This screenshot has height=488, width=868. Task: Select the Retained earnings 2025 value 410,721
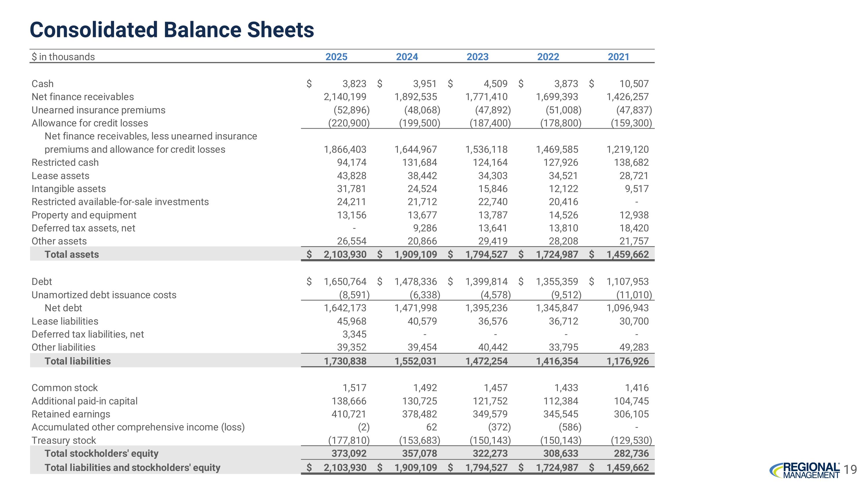point(348,414)
